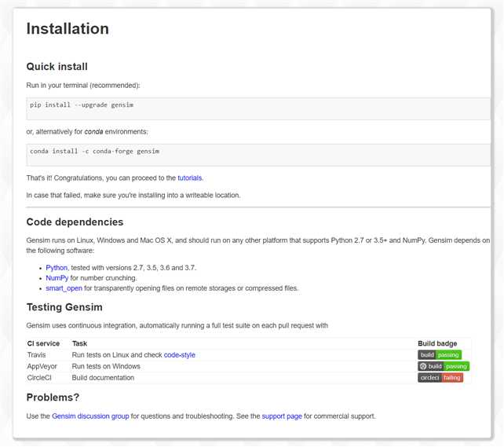This screenshot has width=504, height=447.
Task: Select the conda install -c conda-forge gensim command
Action: 94,151
